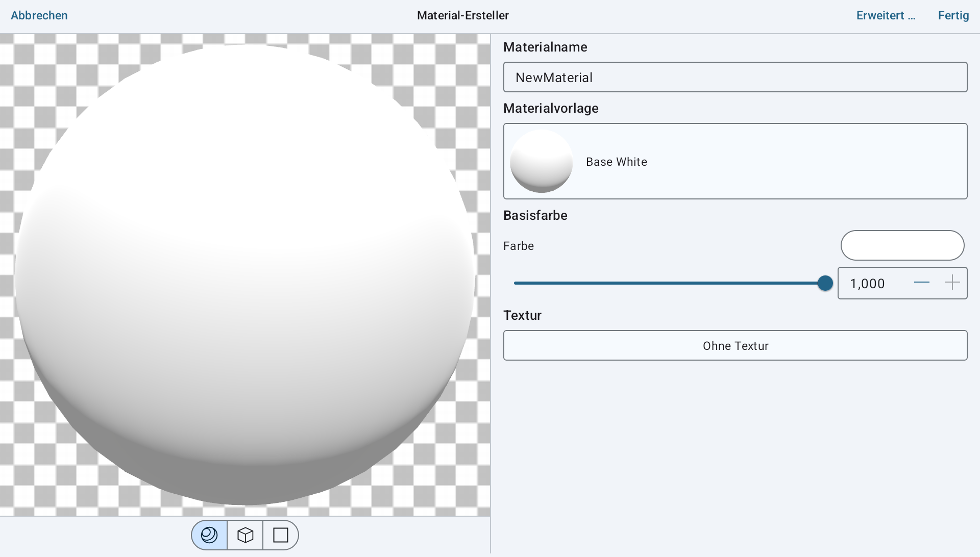Select the sphere preview shape icon
The image size is (980, 557).
(x=209, y=535)
